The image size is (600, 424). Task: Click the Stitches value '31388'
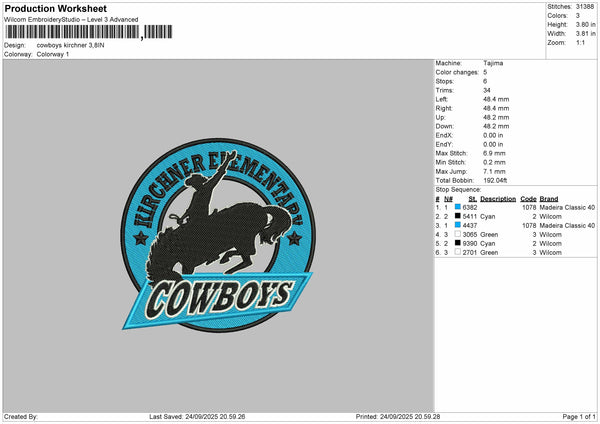point(585,7)
